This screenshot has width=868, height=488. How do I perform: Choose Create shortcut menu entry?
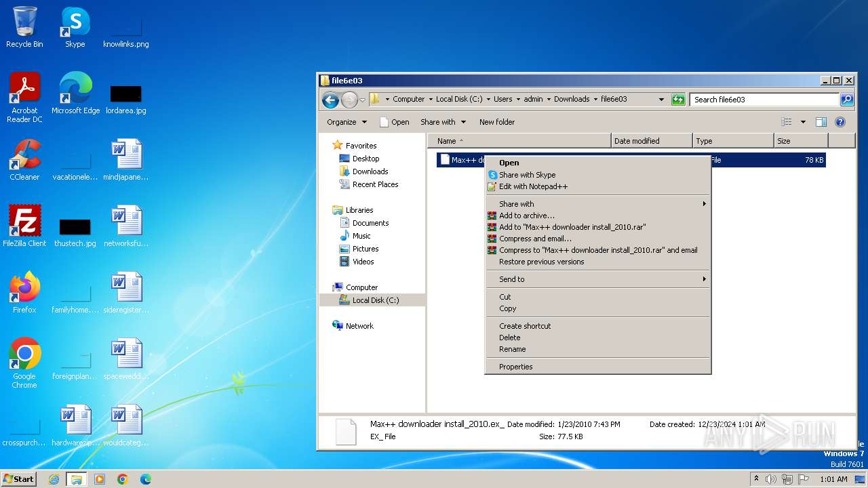click(598, 326)
